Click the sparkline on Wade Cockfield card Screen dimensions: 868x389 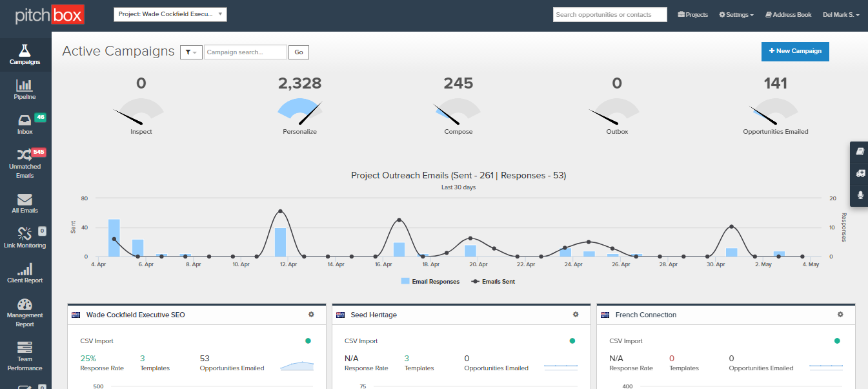click(297, 366)
